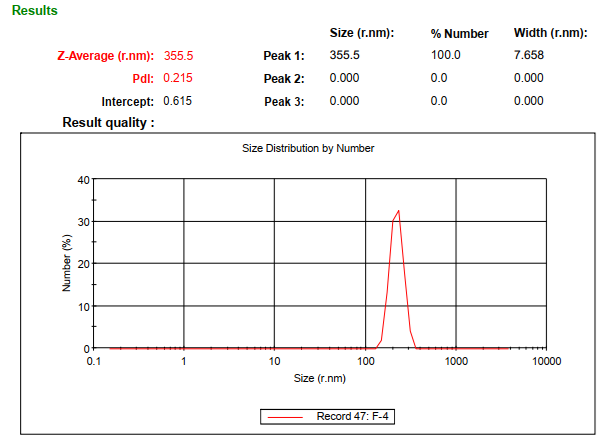Click the Size (r.nm) column header
Image resolution: width=604 pixels, height=441 pixels.
pos(361,33)
